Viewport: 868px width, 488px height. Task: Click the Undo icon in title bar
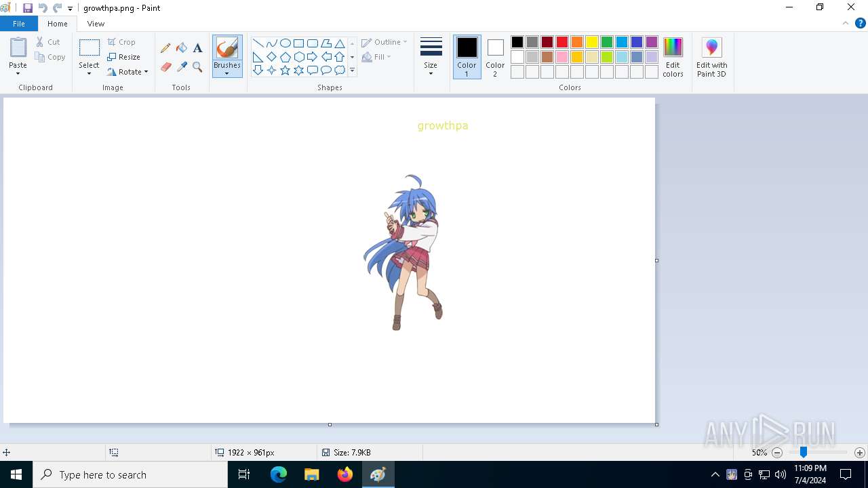(x=43, y=8)
